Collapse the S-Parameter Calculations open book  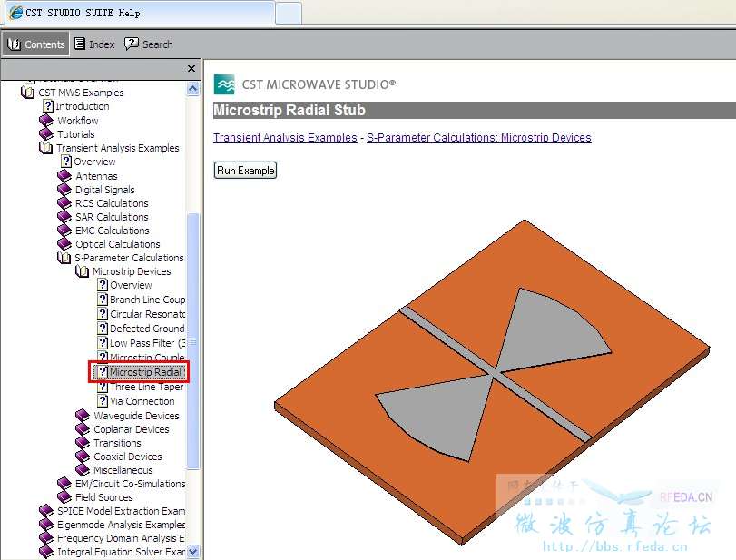tap(64, 258)
